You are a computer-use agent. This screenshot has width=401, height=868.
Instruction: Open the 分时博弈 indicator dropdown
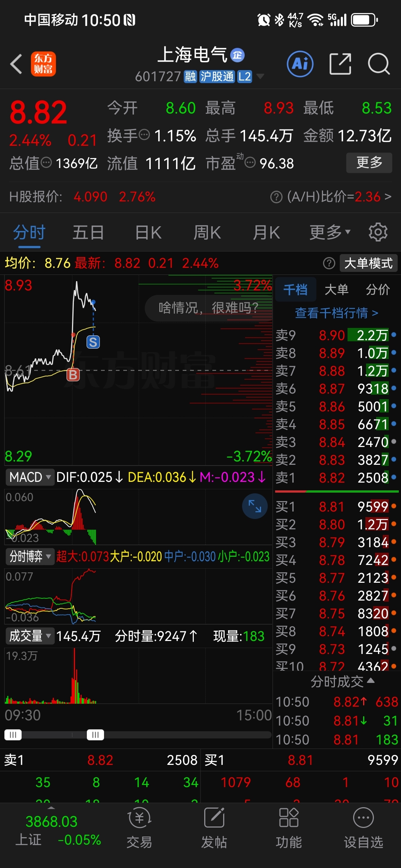coord(30,556)
